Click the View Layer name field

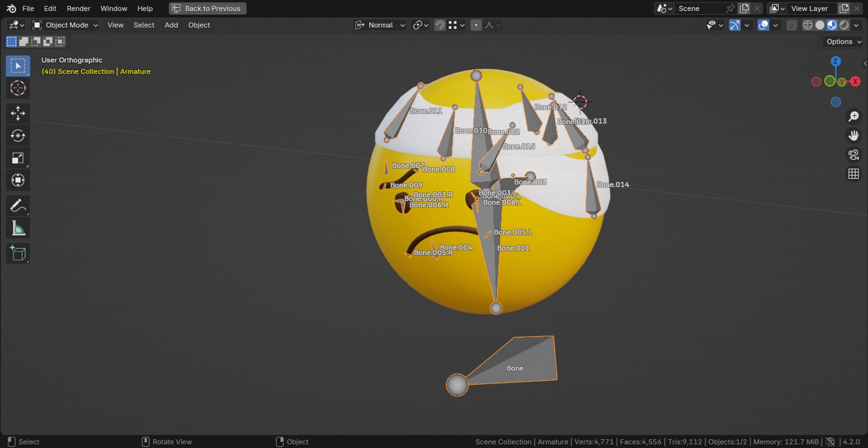(x=812, y=9)
